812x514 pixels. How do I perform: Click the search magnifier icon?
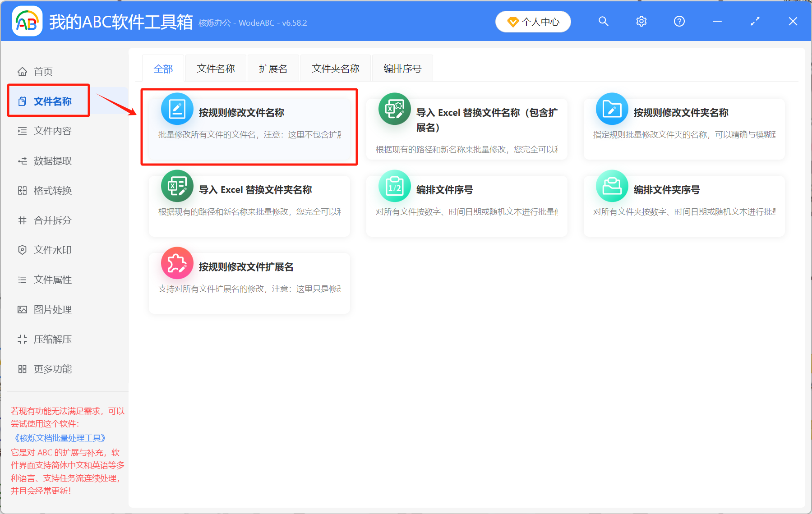604,21
